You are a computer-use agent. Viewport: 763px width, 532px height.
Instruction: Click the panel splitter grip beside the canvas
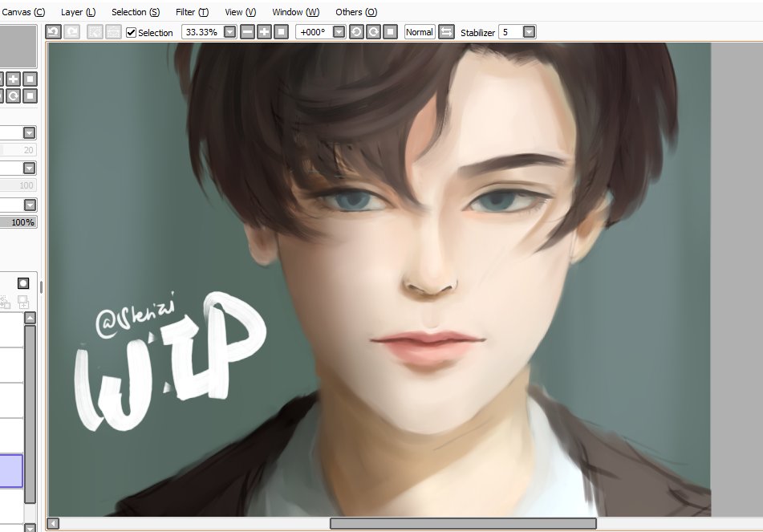[x=42, y=287]
